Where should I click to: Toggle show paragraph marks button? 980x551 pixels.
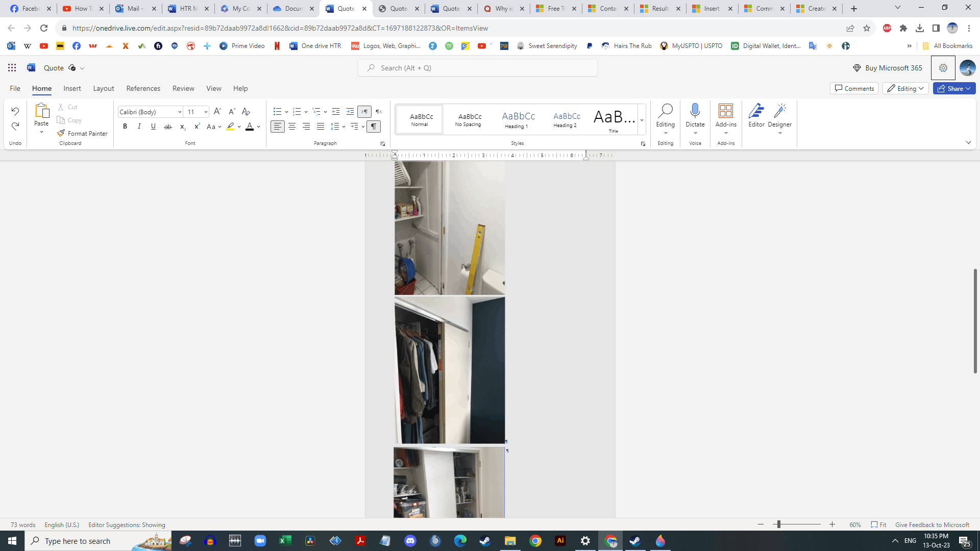374,127
